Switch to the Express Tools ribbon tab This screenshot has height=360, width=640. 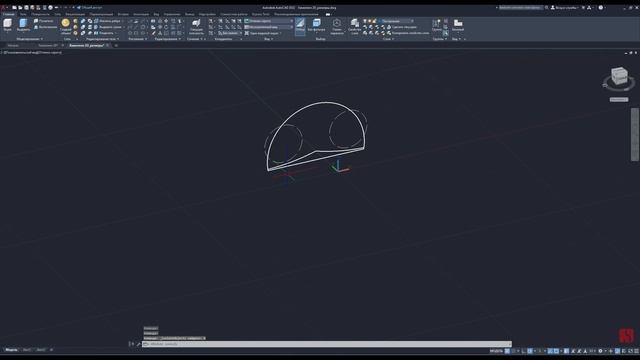260,14
